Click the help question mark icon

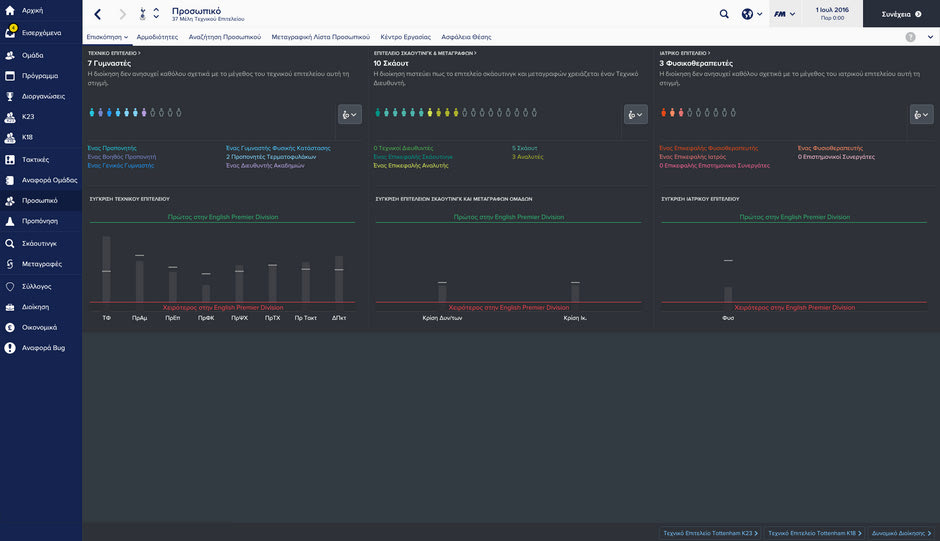coord(910,37)
